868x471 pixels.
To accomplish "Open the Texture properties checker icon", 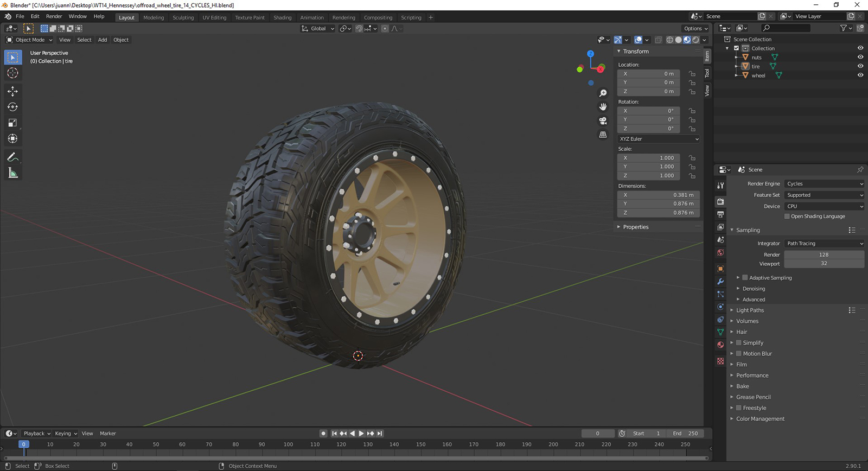I will [720, 361].
